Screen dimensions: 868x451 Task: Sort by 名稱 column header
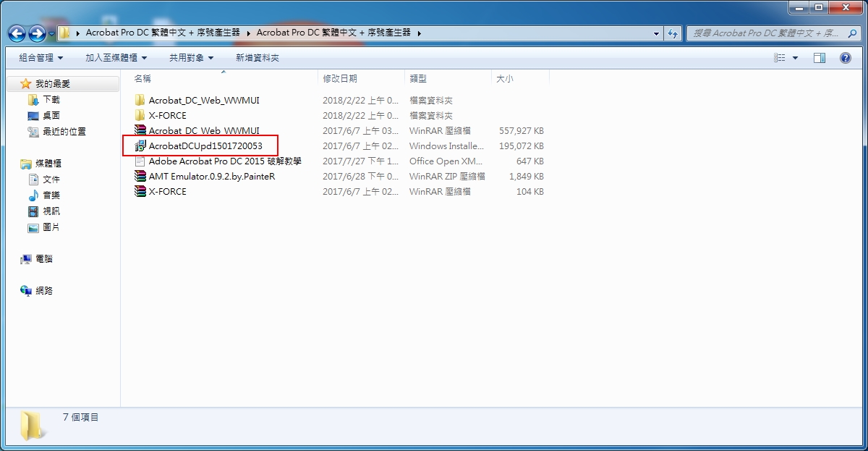coord(142,78)
